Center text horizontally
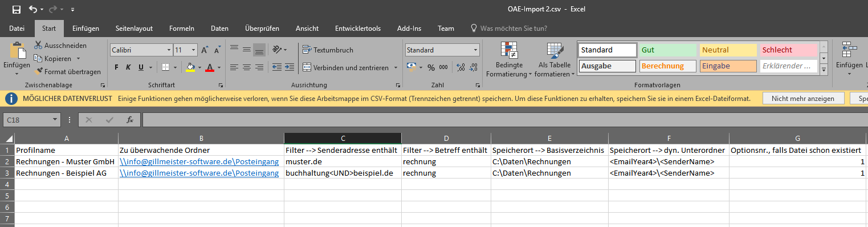 [x=246, y=67]
